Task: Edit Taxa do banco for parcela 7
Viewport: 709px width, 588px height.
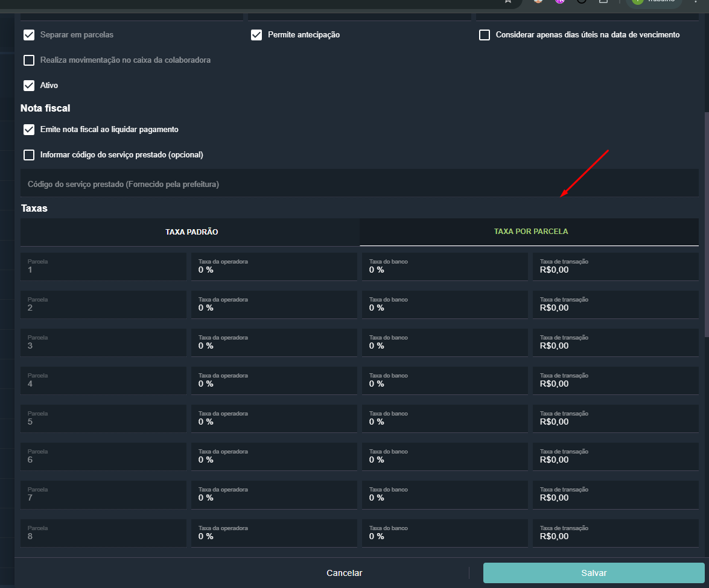Action: [x=445, y=495]
